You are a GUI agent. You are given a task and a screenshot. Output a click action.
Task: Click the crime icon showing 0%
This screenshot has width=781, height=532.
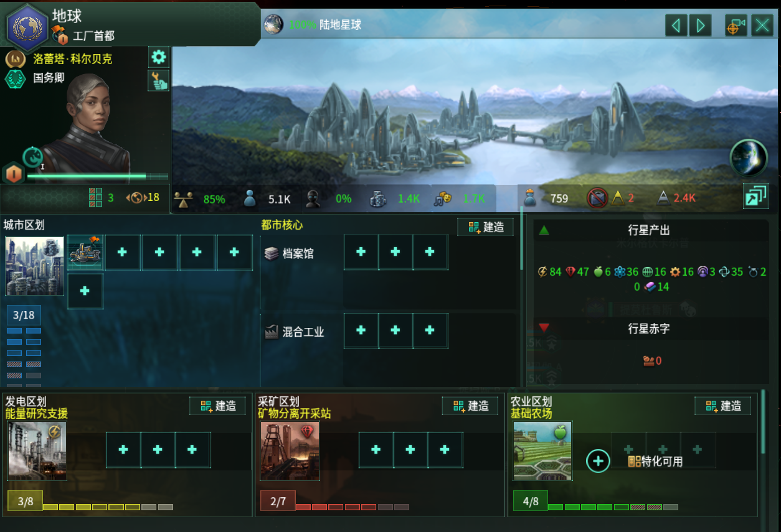(313, 198)
